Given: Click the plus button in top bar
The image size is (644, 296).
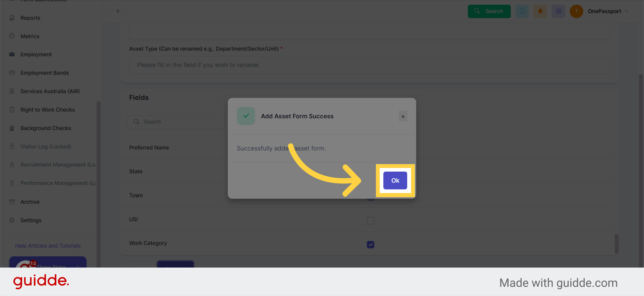Looking at the screenshot, I should point(118,11).
